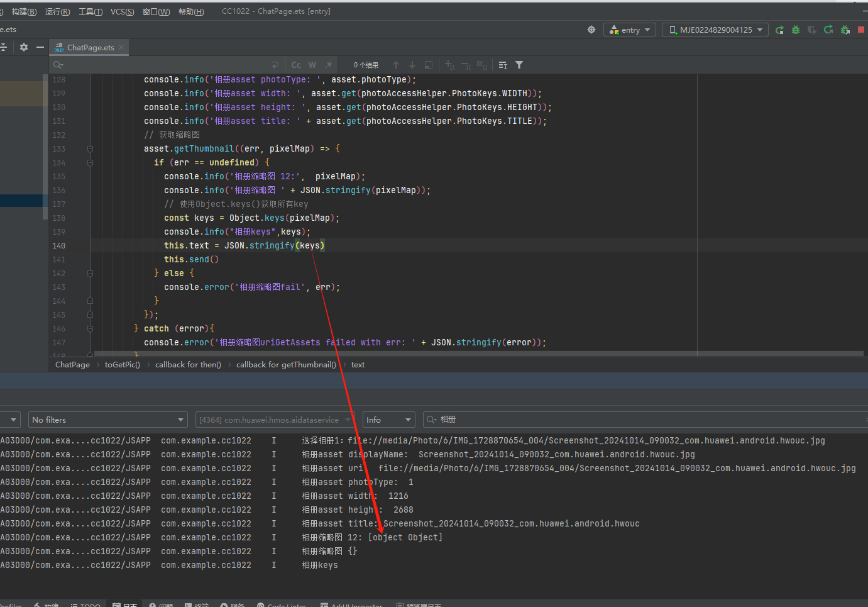
Task: Click callback for then() breadcrumb
Action: pos(188,365)
